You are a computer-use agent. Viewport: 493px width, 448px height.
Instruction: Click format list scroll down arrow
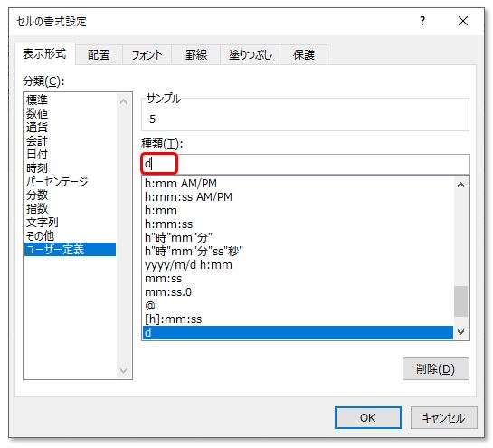point(461,331)
